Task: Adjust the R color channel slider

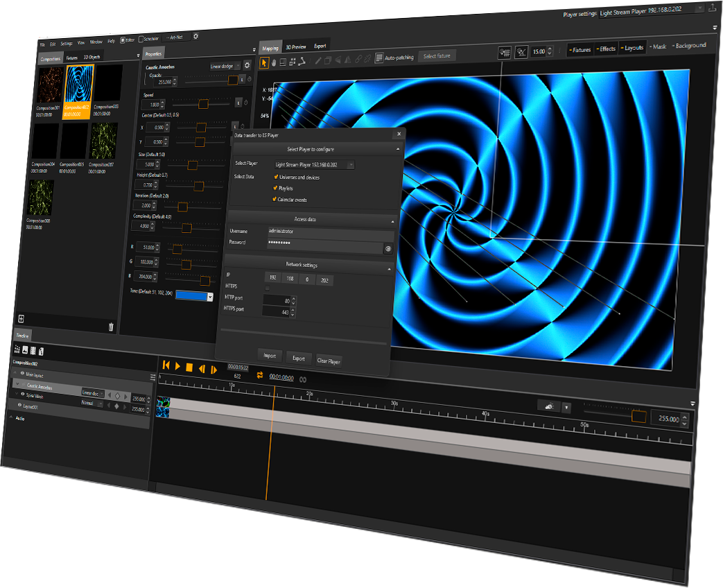Action: coord(177,250)
